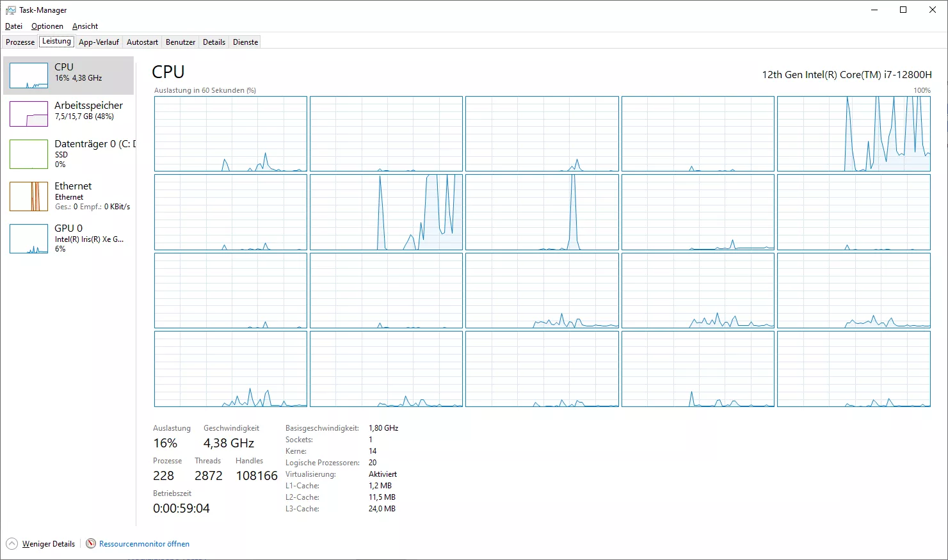This screenshot has height=560, width=948.
Task: Click the Basisgeschwindigkeit value 1,80 GHz
Action: pyautogui.click(x=383, y=428)
